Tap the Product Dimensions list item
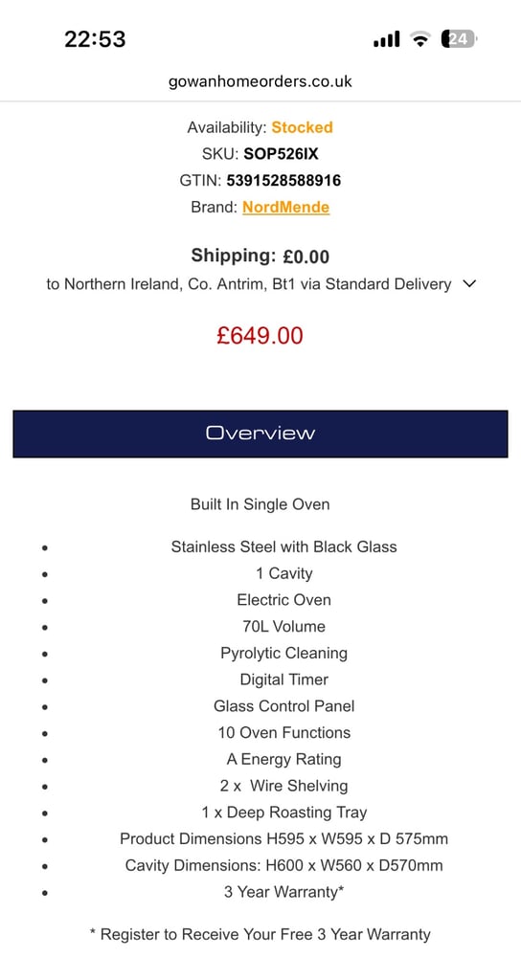 [283, 838]
